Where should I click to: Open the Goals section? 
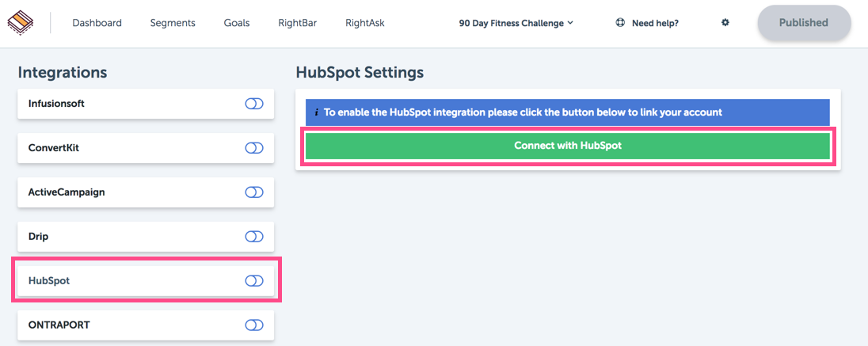tap(237, 23)
